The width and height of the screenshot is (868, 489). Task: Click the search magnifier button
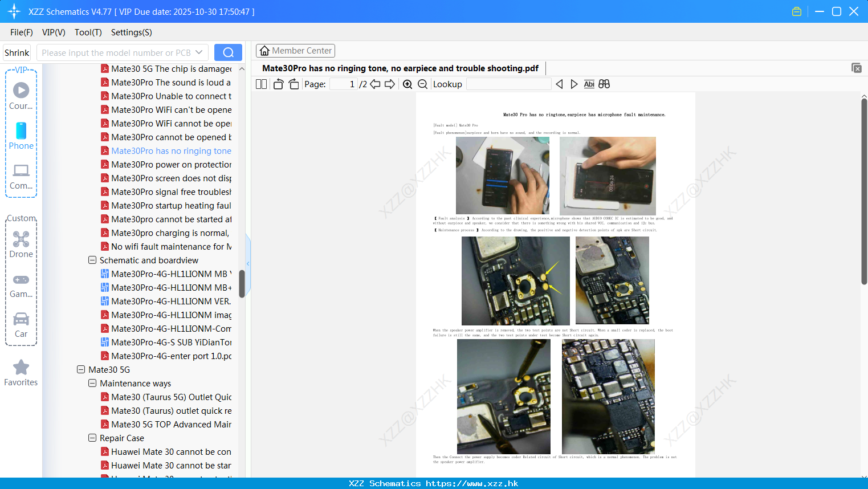tap(228, 52)
